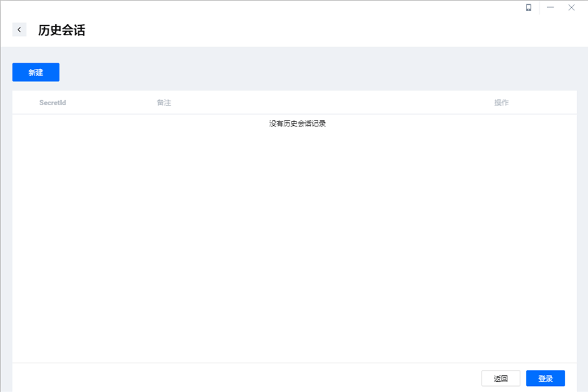This screenshot has height=392, width=588.
Task: Click the back arrow beside 历史会话
Action: [x=19, y=29]
